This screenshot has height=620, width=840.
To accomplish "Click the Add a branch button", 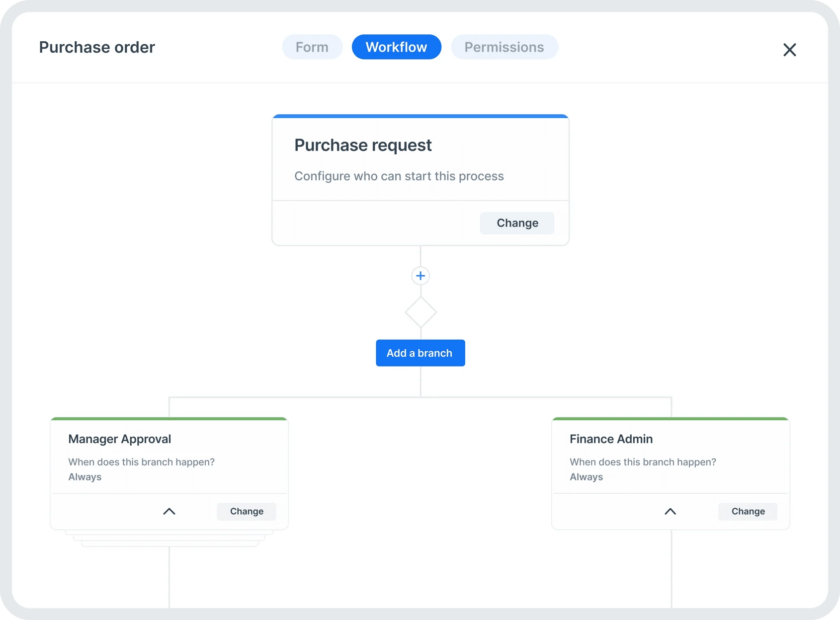I will point(420,353).
